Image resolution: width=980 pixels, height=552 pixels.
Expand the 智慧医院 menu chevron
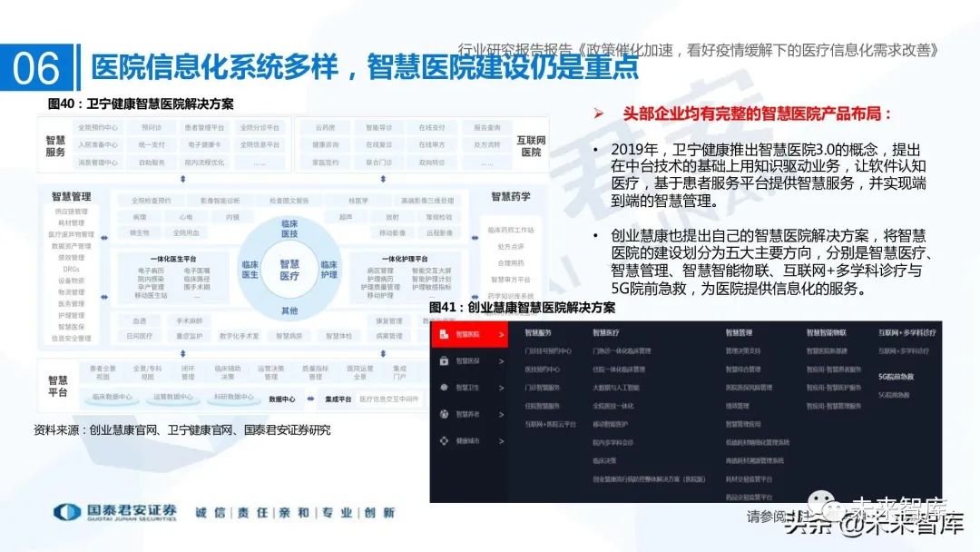501,335
